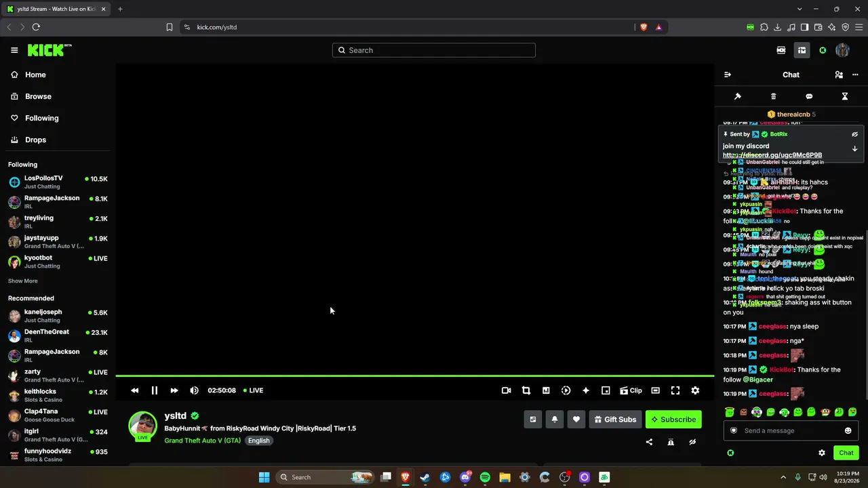Click the moderation hammer icon
868x488 pixels.
click(x=738, y=96)
